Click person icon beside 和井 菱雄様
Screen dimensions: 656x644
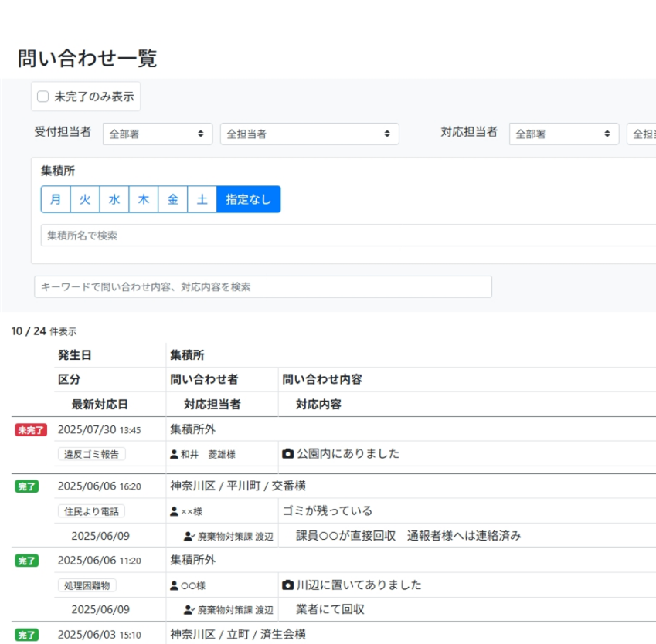(174, 454)
